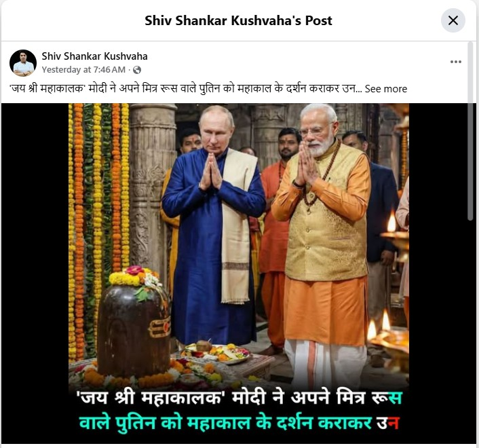Screen dimensions: 479x448
Task: Click the man in the golden vest
Action: click(322, 244)
